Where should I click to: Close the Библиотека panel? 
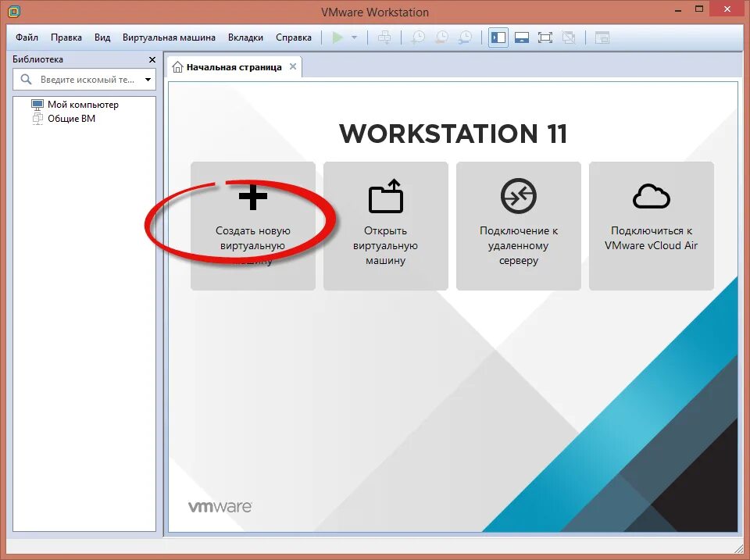pyautogui.click(x=152, y=60)
